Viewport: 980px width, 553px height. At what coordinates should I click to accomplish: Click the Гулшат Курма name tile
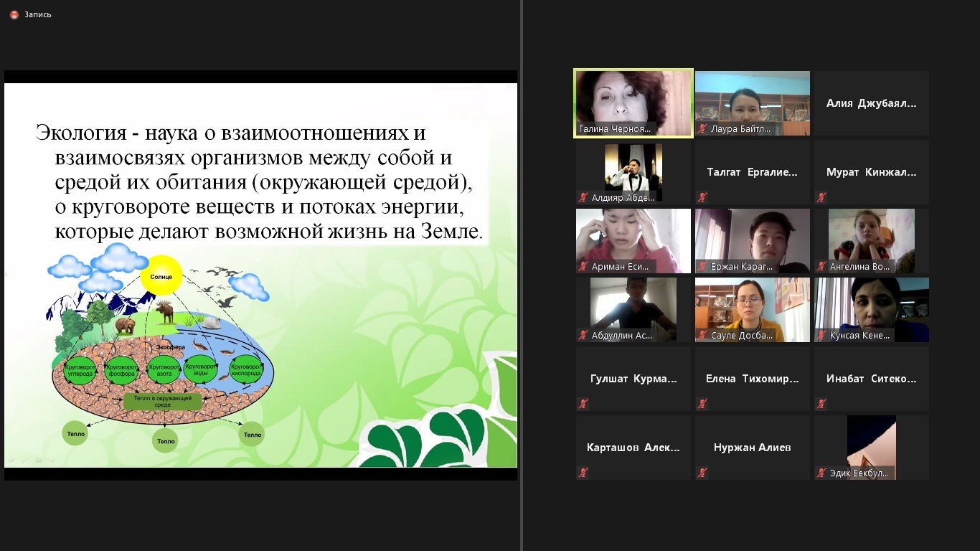[633, 379]
